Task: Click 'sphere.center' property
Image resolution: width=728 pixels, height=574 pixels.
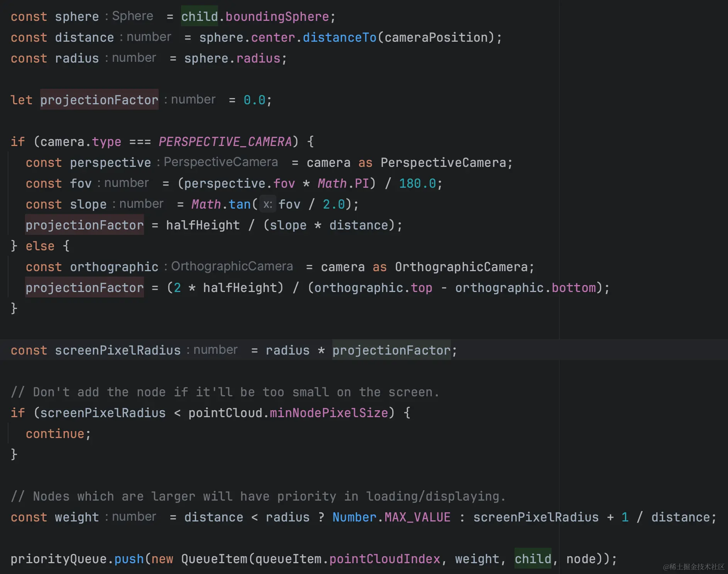Action: [x=247, y=37]
